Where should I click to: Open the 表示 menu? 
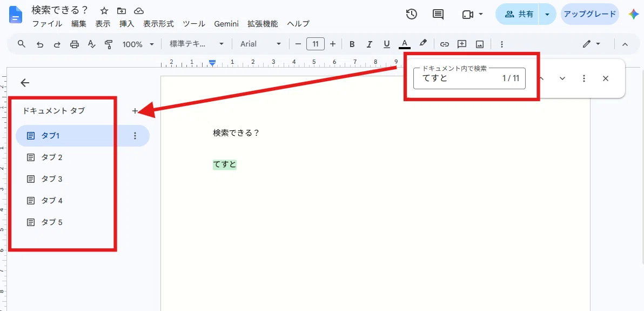pos(103,23)
